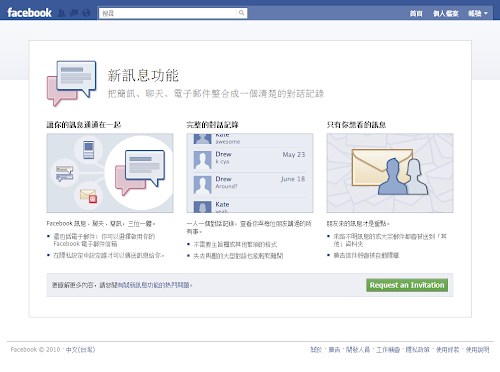Click the chat lines icon in the illustration
Screen dimensions: 500x372
[x=64, y=174]
